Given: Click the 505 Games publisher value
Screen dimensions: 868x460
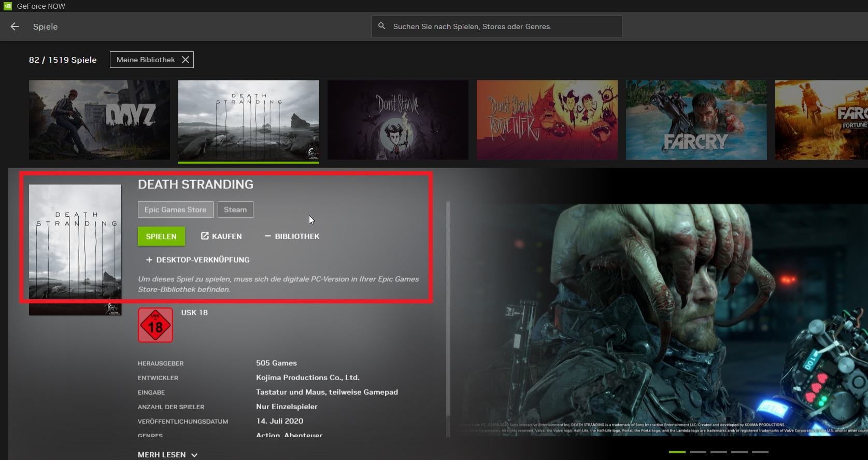Looking at the screenshot, I should point(276,363).
